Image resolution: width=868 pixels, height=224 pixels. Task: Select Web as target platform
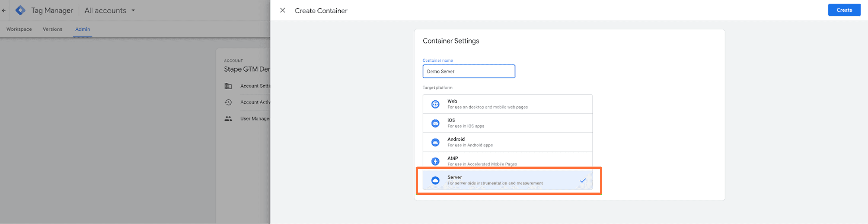tap(507, 104)
